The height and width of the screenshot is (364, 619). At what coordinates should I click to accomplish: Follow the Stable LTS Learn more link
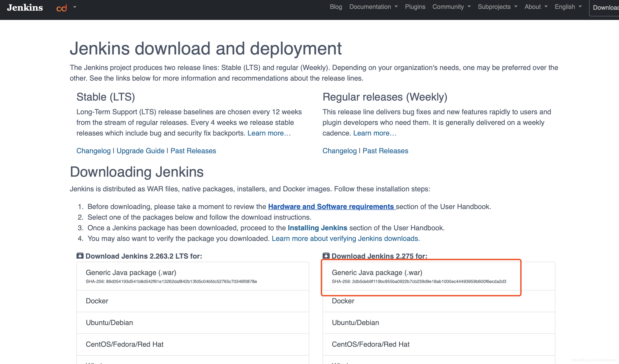[x=269, y=133]
